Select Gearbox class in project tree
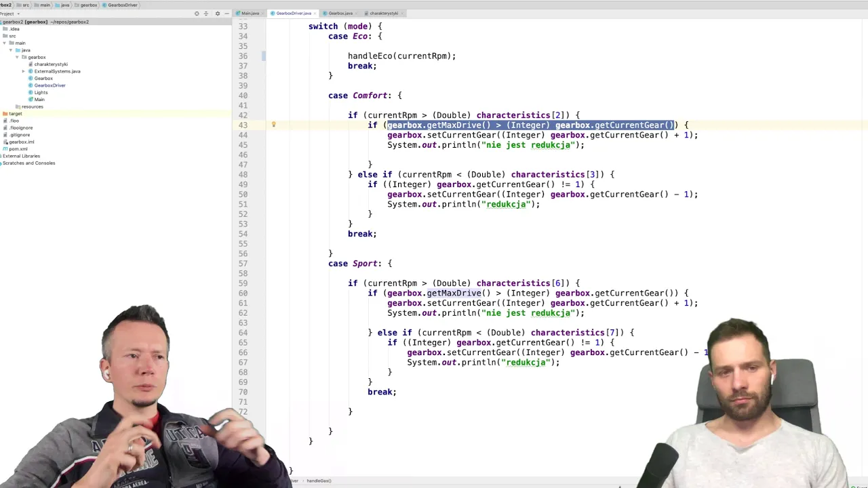The image size is (868, 488). coord(43,79)
